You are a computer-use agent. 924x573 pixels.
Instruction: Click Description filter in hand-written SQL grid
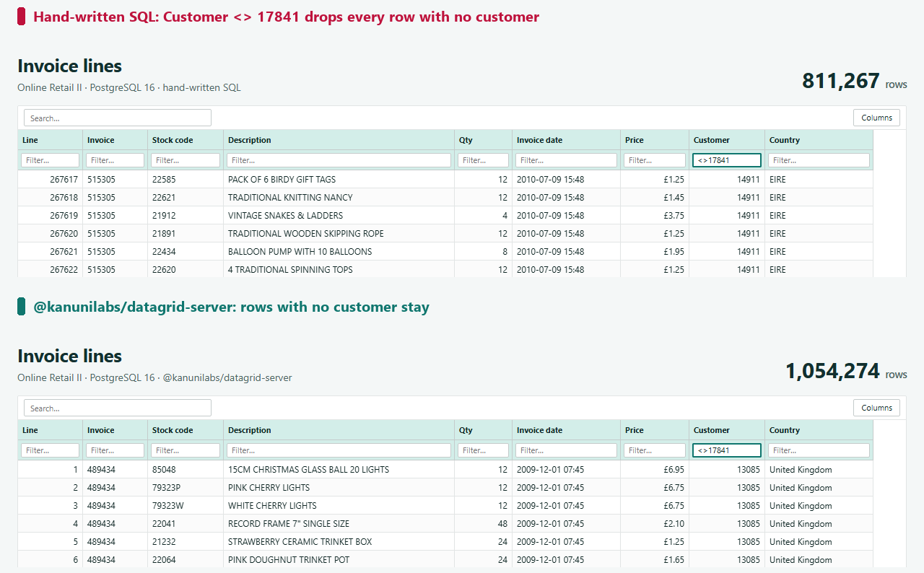(339, 160)
